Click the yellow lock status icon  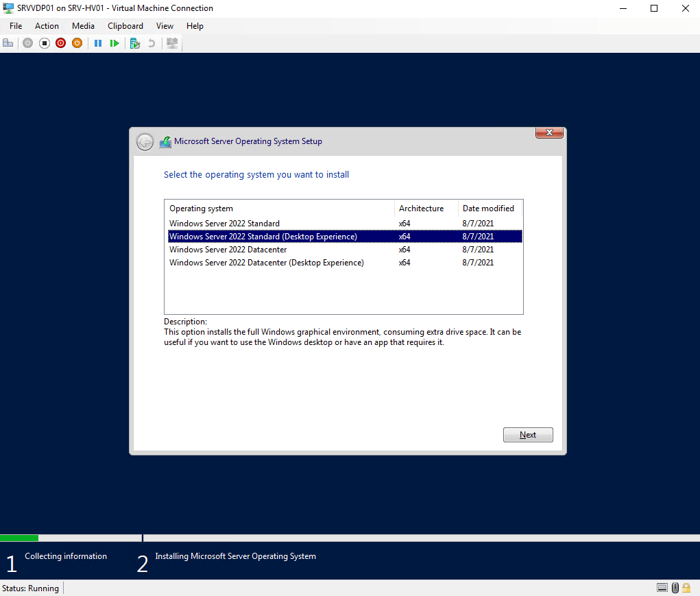[x=686, y=588]
